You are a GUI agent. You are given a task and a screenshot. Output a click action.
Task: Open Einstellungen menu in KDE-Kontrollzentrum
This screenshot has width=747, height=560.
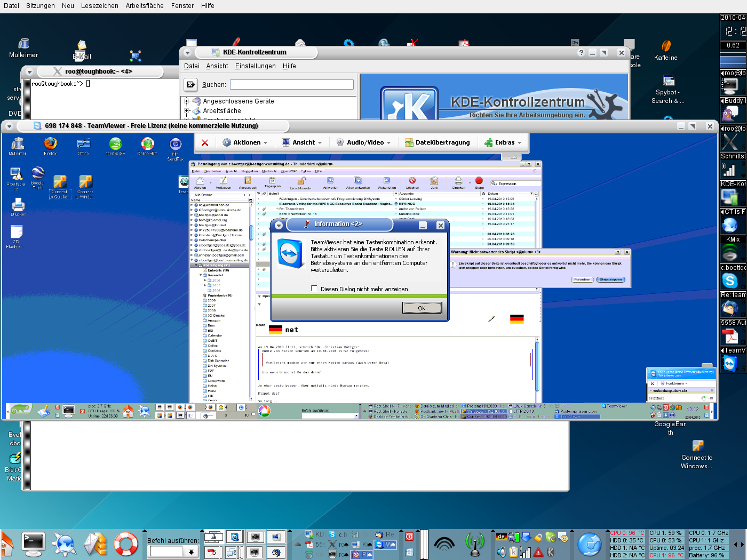tap(256, 66)
